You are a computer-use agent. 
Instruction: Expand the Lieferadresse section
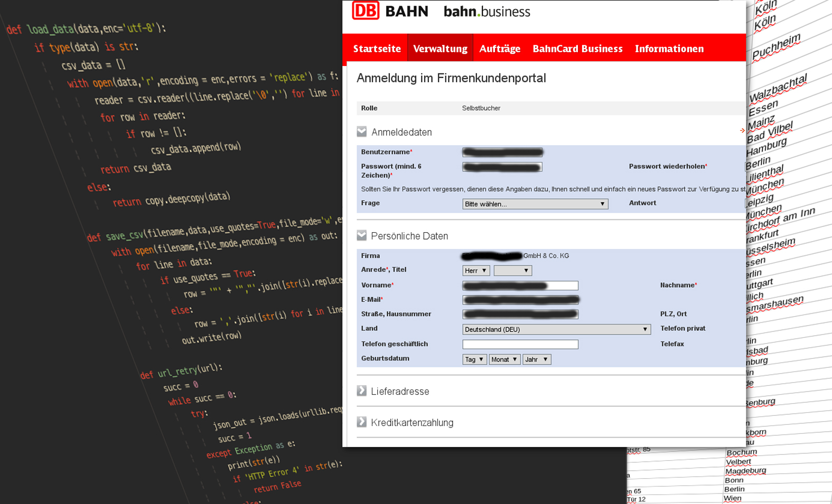(362, 391)
